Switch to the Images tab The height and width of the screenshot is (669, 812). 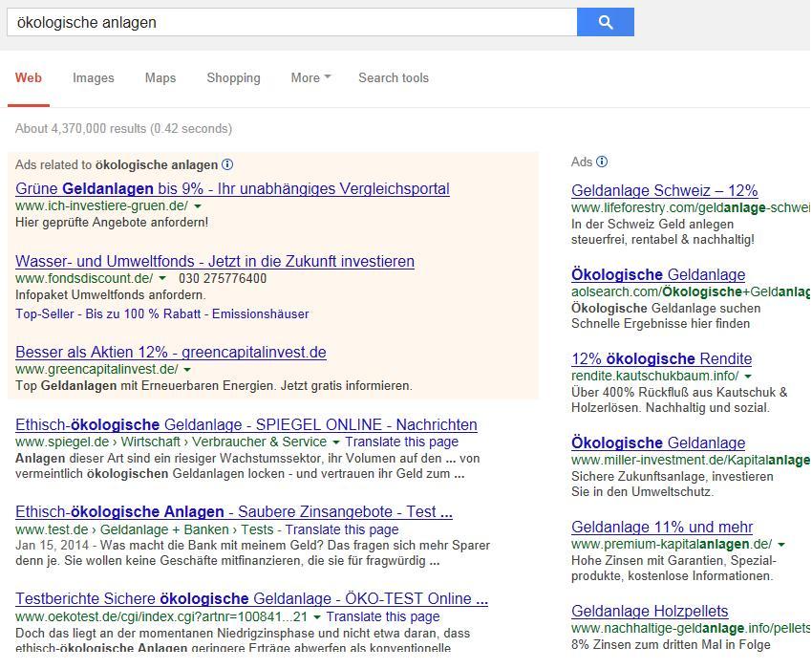(x=94, y=78)
